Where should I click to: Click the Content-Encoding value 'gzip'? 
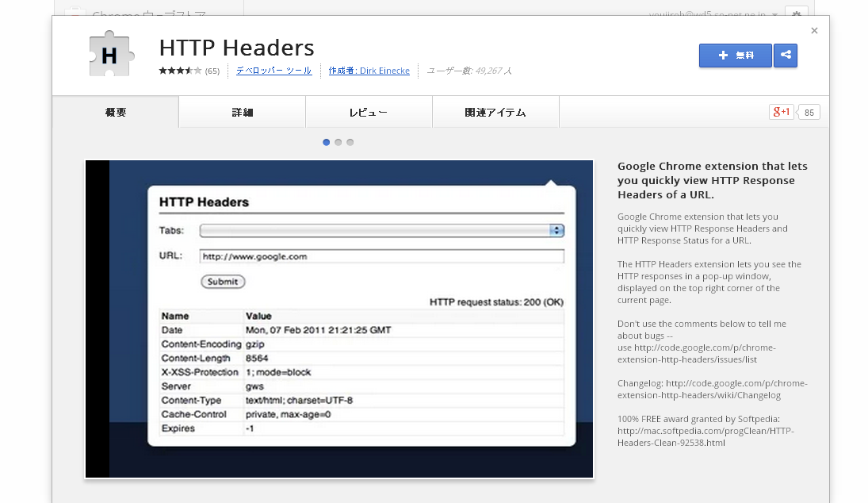pyautogui.click(x=255, y=344)
